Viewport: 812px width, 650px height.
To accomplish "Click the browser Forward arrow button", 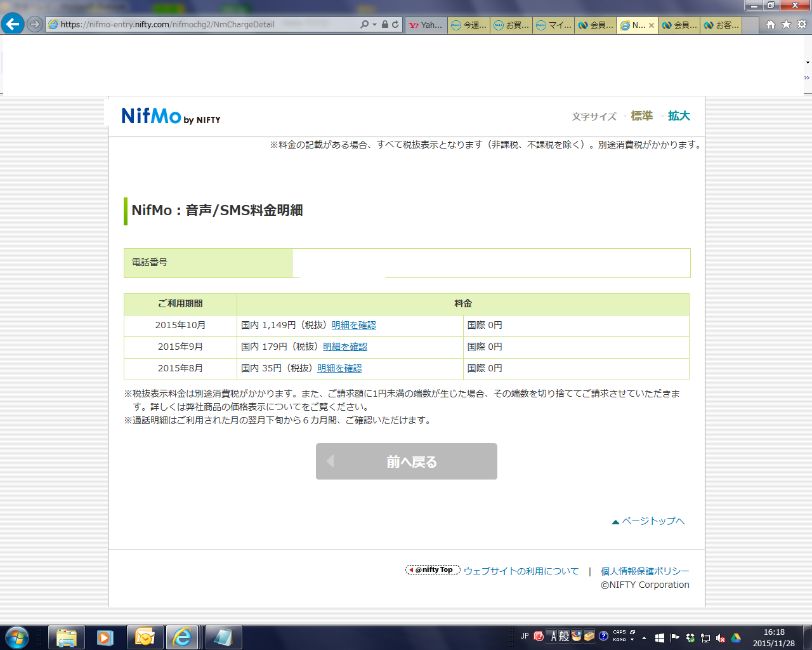I will click(35, 24).
